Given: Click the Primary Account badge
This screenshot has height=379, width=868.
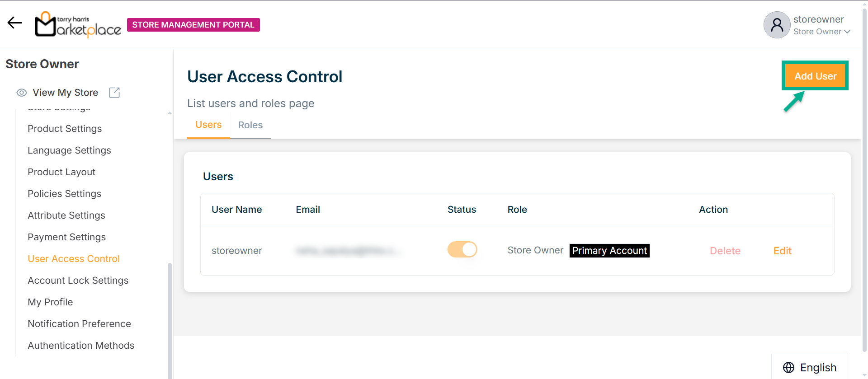Looking at the screenshot, I should [x=609, y=251].
